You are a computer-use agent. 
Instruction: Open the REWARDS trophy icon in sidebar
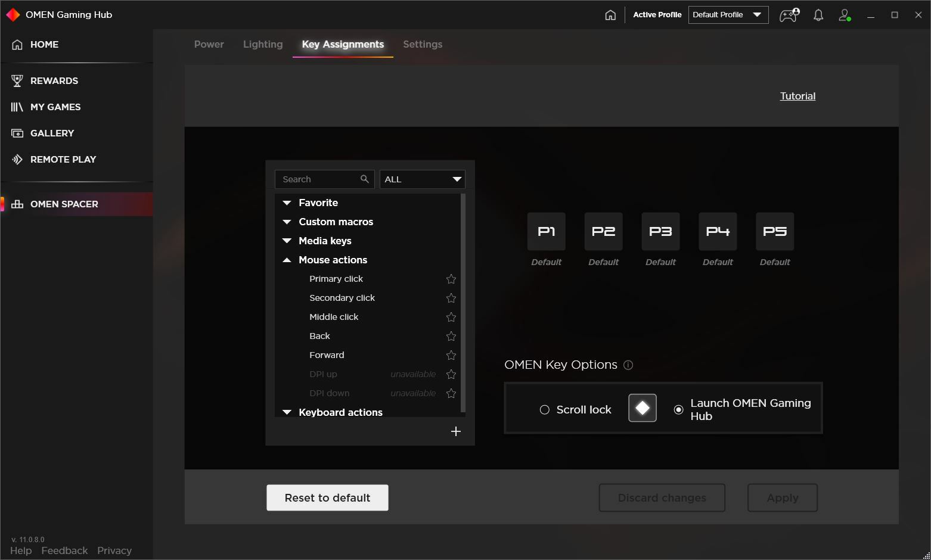click(x=17, y=80)
